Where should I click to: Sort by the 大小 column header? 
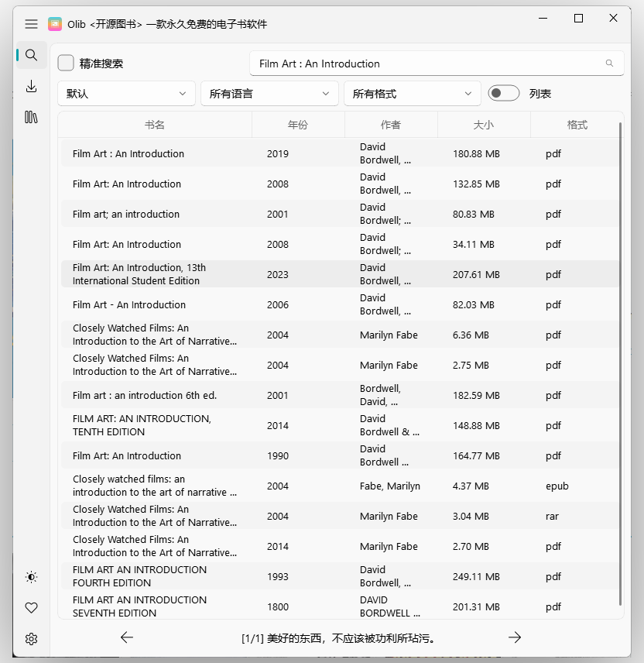[x=485, y=125]
